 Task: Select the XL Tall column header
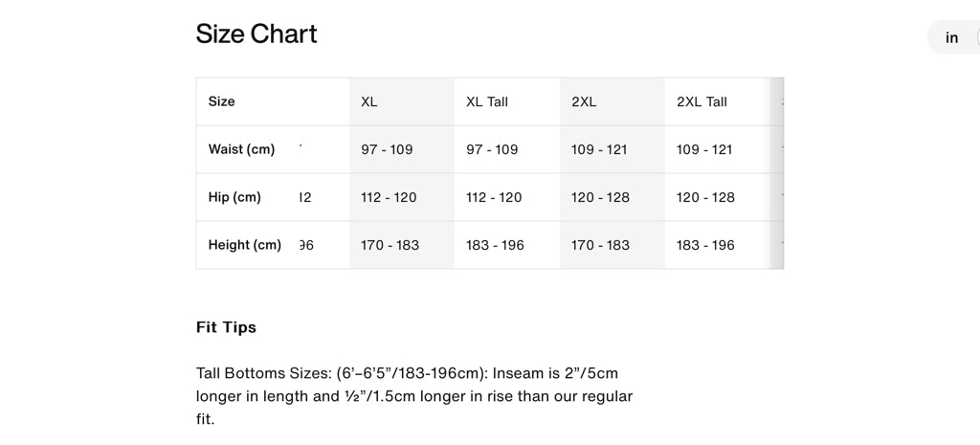coord(487,101)
